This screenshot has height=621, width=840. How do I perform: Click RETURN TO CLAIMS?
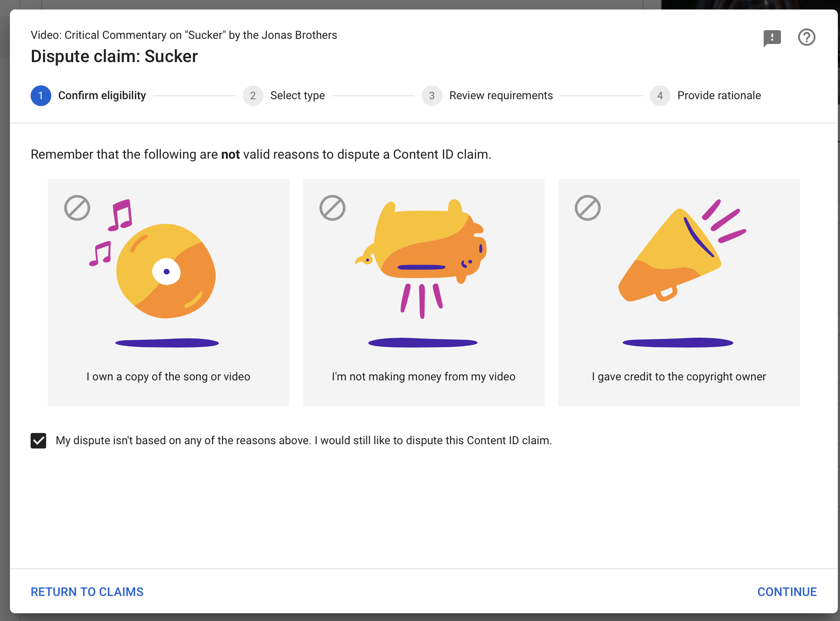pos(87,592)
